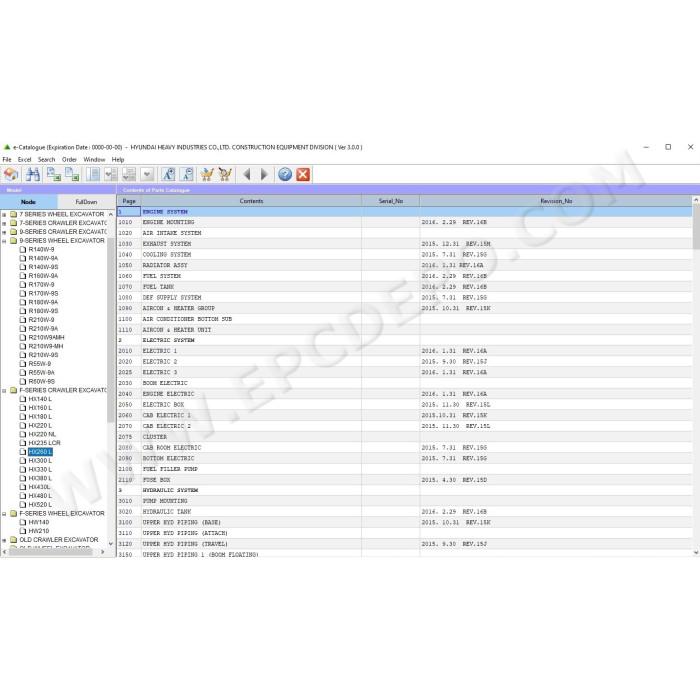Click the first shopping cart icon
The image size is (700, 700).
207,174
